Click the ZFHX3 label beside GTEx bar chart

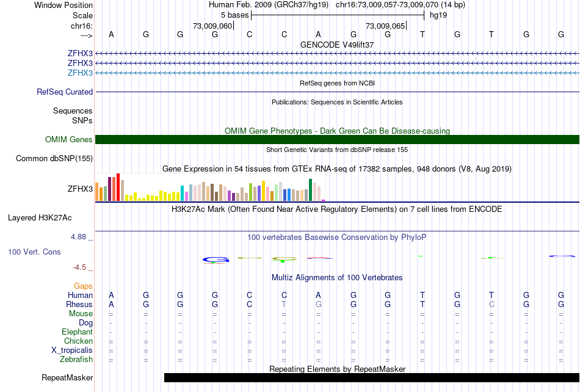80,189
